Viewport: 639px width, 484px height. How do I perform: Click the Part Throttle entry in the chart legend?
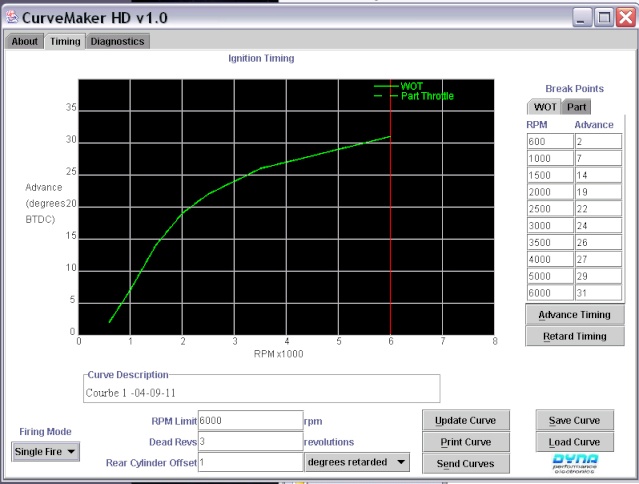(414, 96)
